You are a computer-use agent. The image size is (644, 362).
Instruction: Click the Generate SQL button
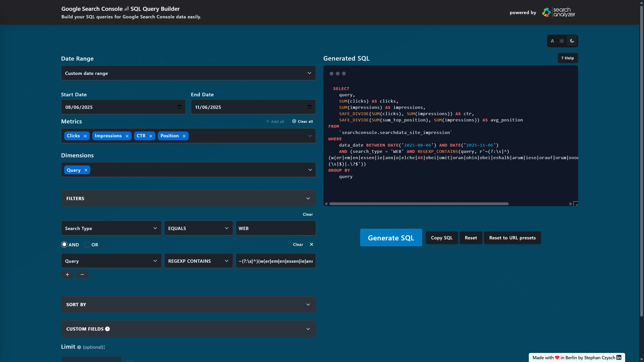[391, 238]
